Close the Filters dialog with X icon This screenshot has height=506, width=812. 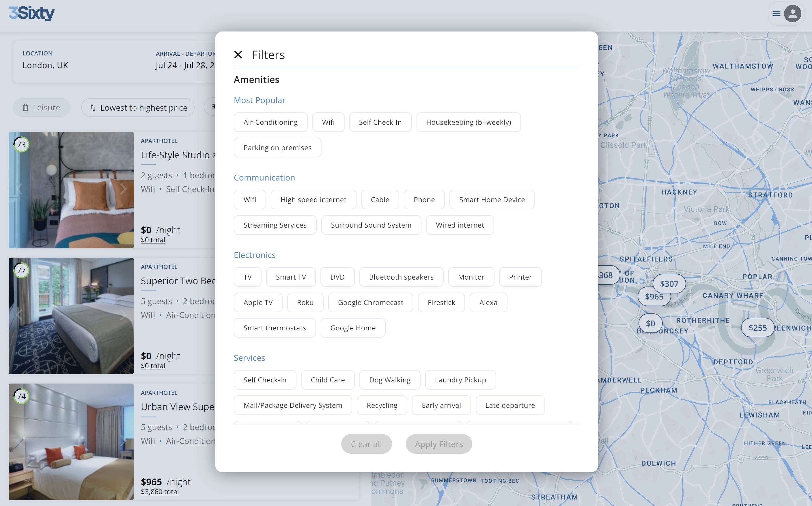tap(238, 55)
